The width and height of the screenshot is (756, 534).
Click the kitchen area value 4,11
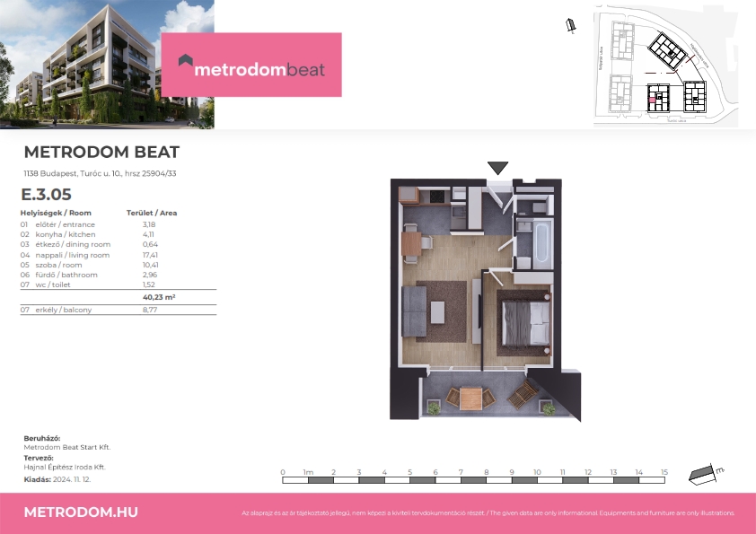pos(148,235)
